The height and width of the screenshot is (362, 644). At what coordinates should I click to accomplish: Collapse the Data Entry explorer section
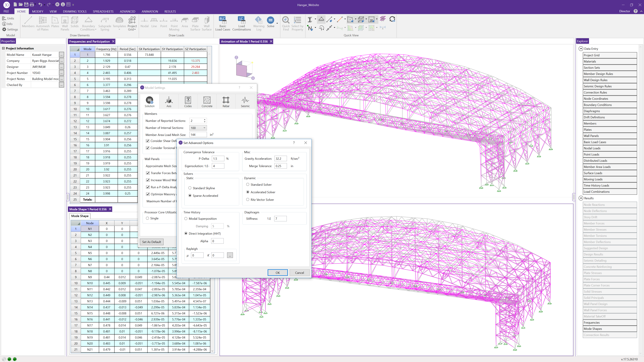coord(581,49)
